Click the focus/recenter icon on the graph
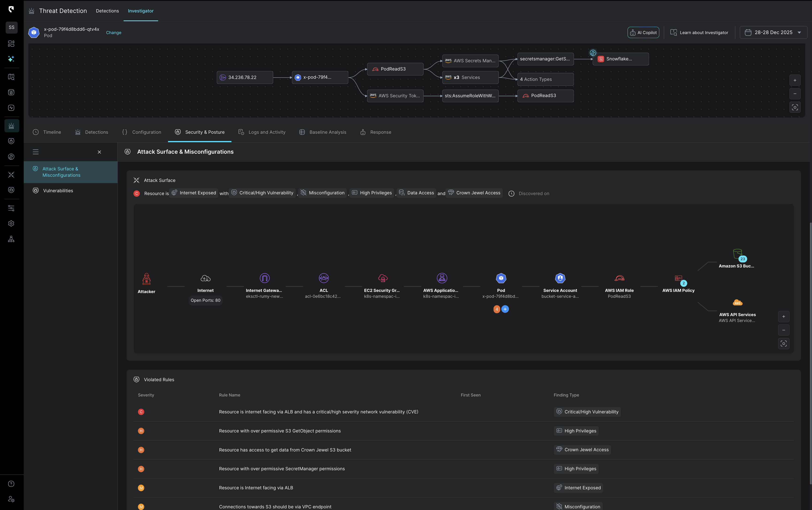This screenshot has width=812, height=510. [x=795, y=107]
